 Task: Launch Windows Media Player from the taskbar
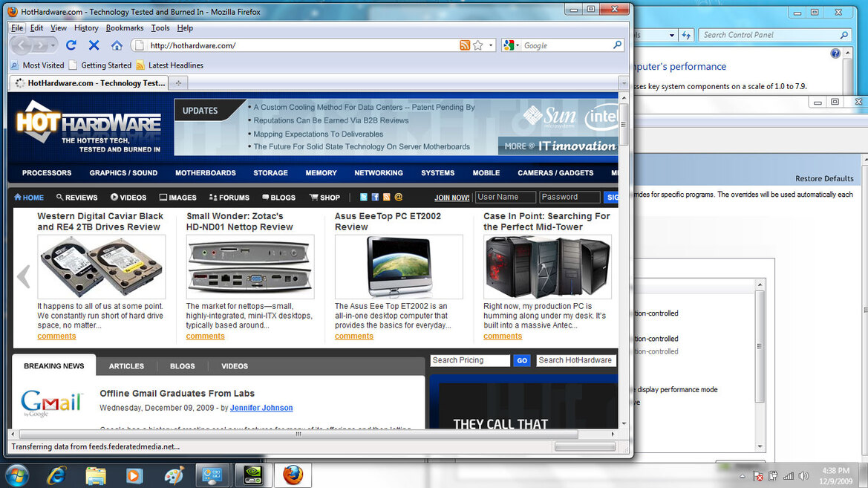pos(134,475)
